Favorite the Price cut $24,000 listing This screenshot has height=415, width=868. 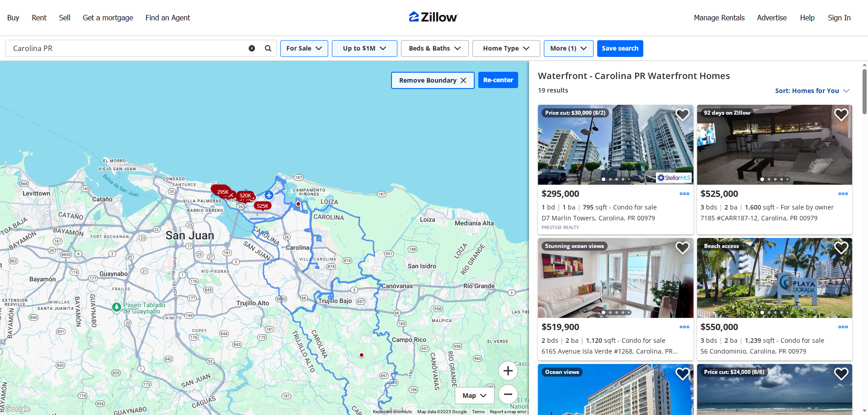coord(841,374)
